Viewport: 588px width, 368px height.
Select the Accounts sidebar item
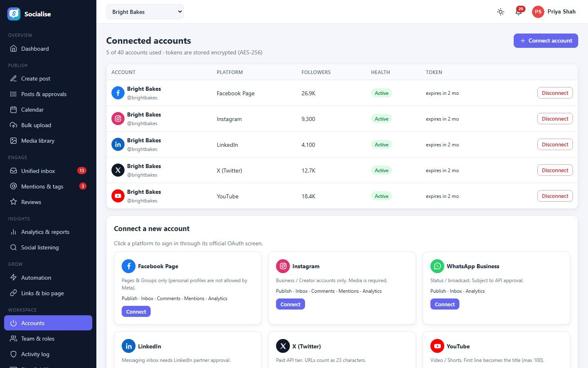(48, 323)
